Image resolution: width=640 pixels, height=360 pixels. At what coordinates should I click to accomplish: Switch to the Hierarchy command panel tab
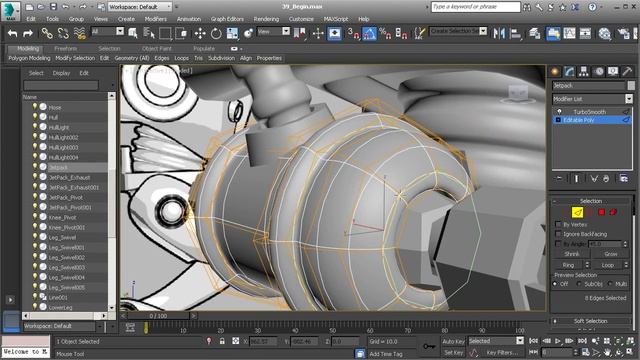(x=584, y=71)
